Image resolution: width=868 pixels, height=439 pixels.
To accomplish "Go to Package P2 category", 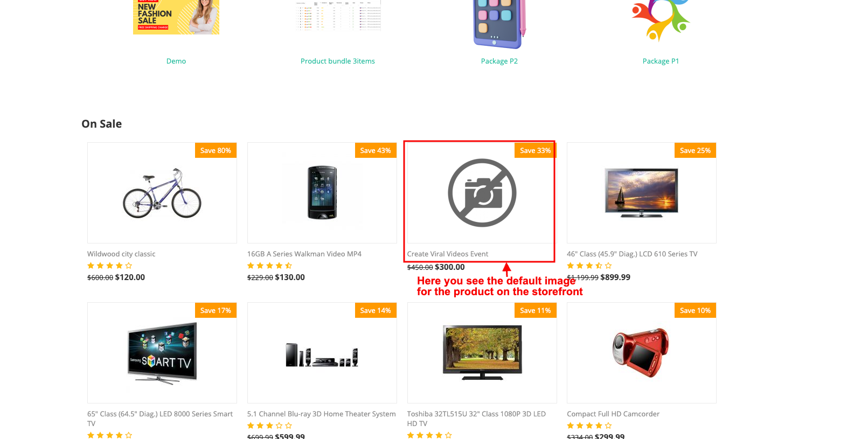I will (x=499, y=61).
